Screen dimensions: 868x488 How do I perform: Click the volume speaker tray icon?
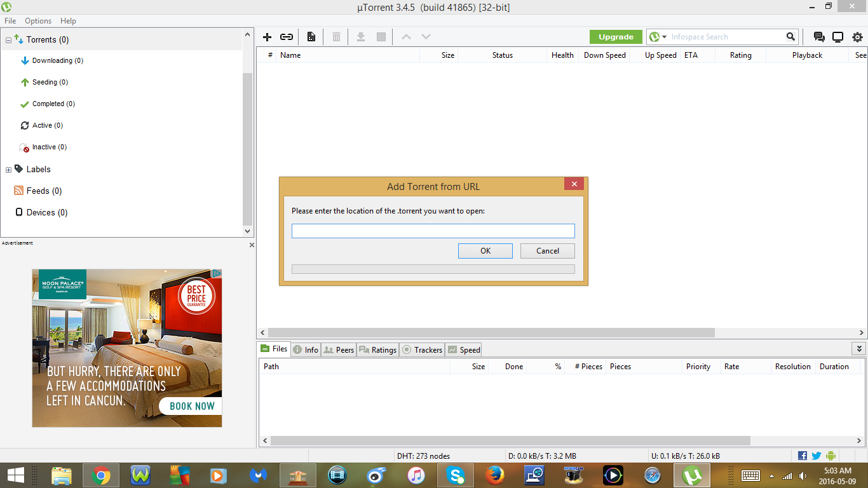coord(803,475)
